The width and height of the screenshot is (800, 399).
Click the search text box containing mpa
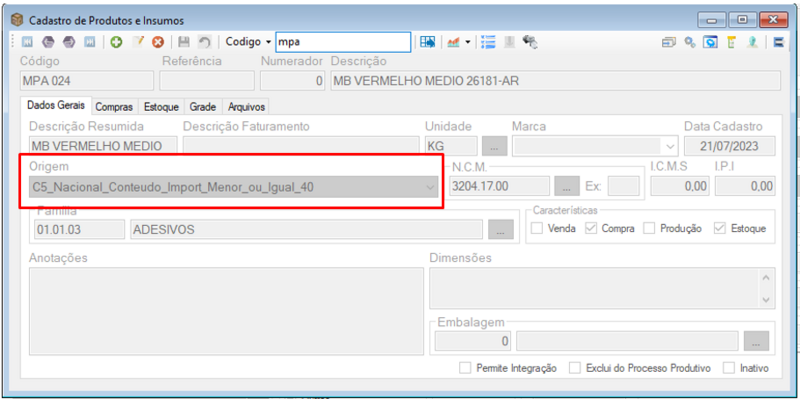click(343, 42)
